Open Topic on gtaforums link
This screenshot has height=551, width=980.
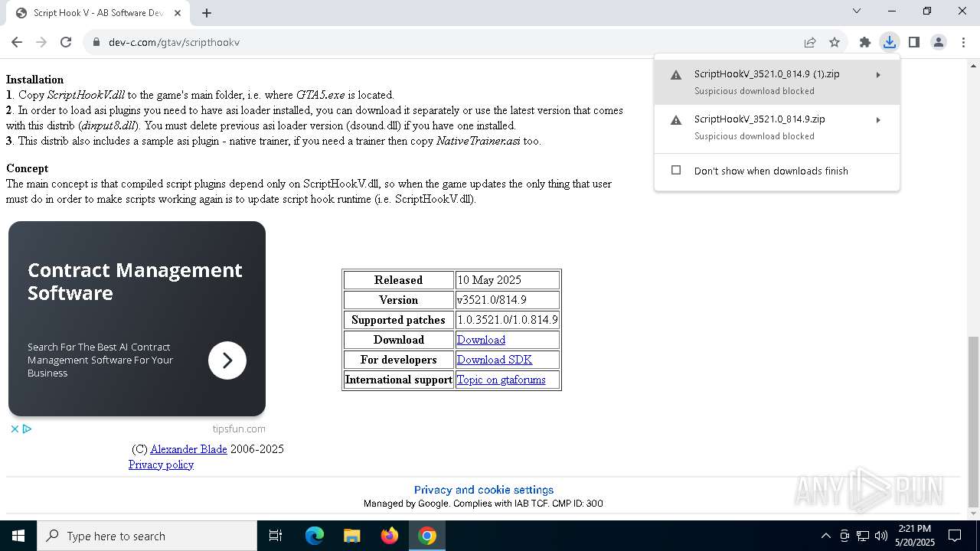click(501, 380)
